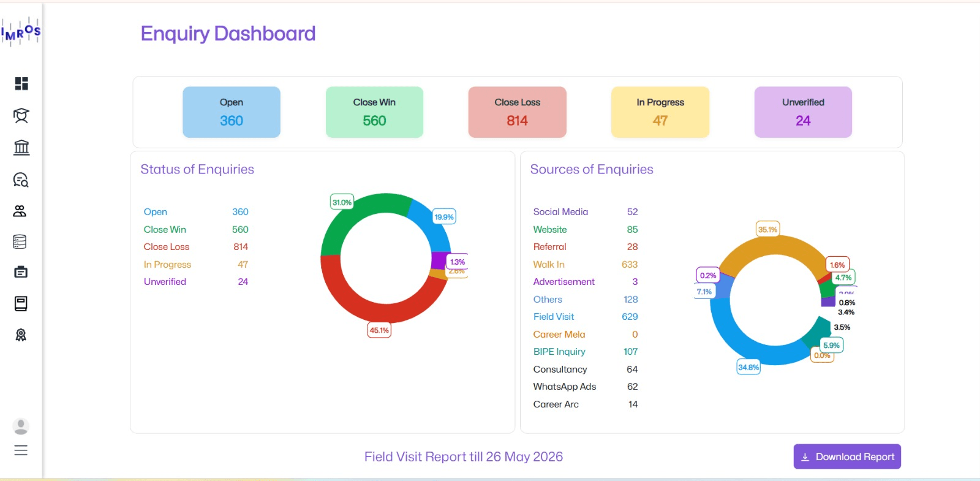Click Career Arc in sources list
The width and height of the screenshot is (980, 481).
pos(556,404)
